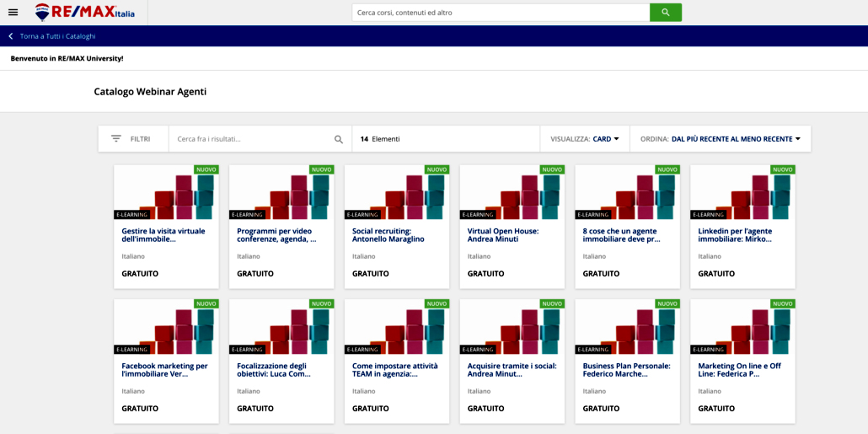Click the RE/MAX Italia logo
The image size is (868, 434).
tap(85, 12)
